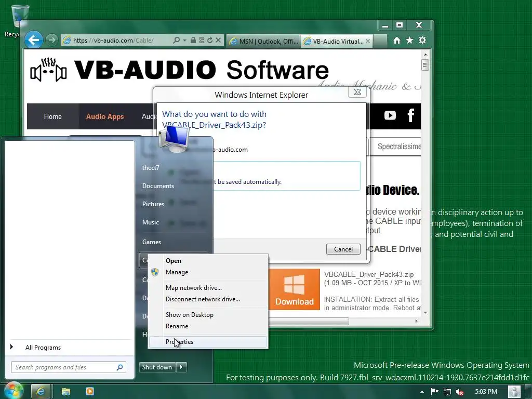Click Audio Apps in VB-Audio navigation
The height and width of the screenshot is (399, 532).
click(105, 116)
